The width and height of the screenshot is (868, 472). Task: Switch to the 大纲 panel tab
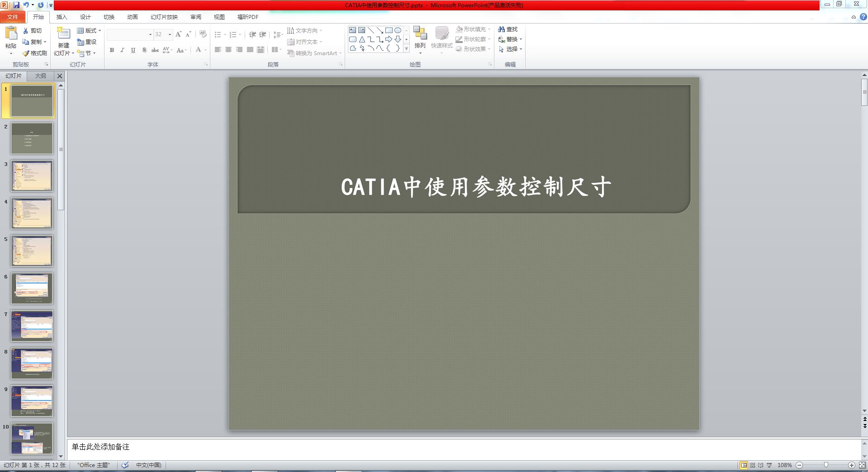(x=40, y=76)
